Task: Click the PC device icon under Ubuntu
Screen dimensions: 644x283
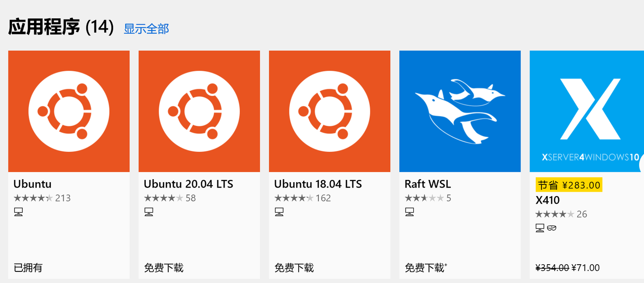Action: pyautogui.click(x=18, y=212)
